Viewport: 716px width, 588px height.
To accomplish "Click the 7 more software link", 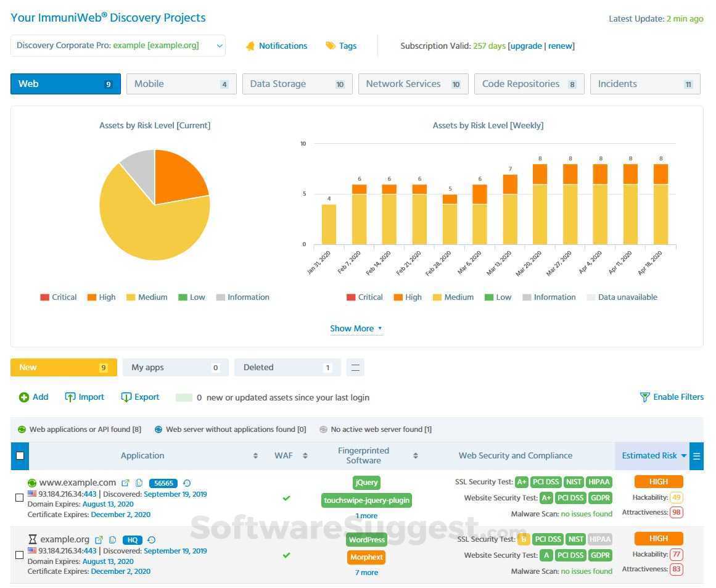I will [x=366, y=573].
